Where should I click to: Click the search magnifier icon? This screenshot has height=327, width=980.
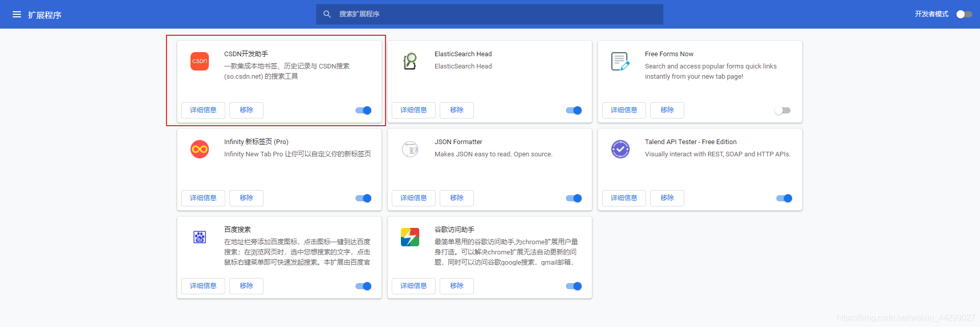pyautogui.click(x=327, y=14)
